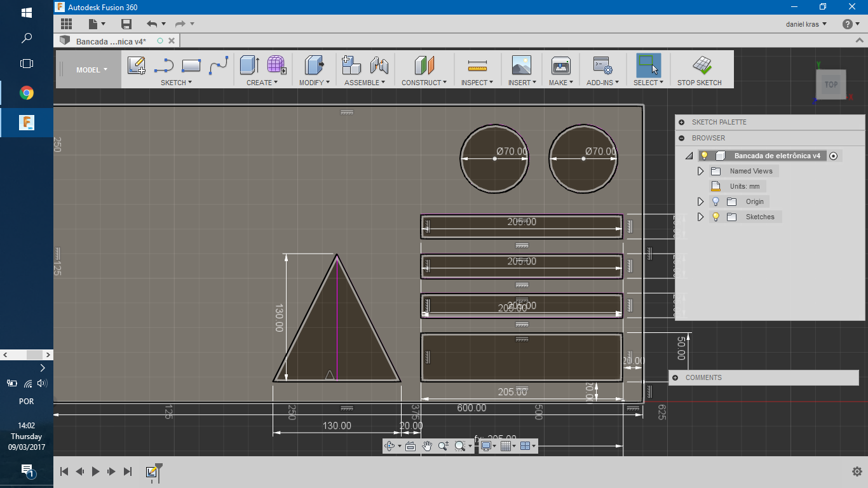Image resolution: width=868 pixels, height=488 pixels.
Task: Jump to the timeline beginning
Action: [x=64, y=471]
